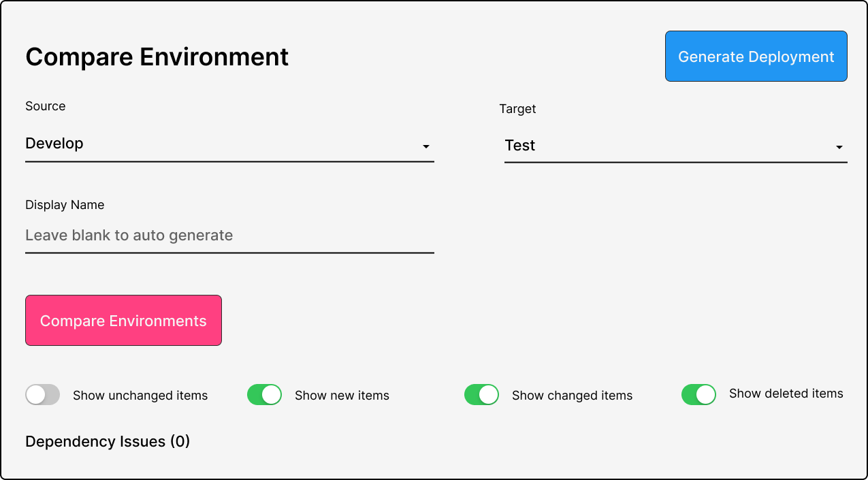Disable the Show new items switch

pos(264,395)
